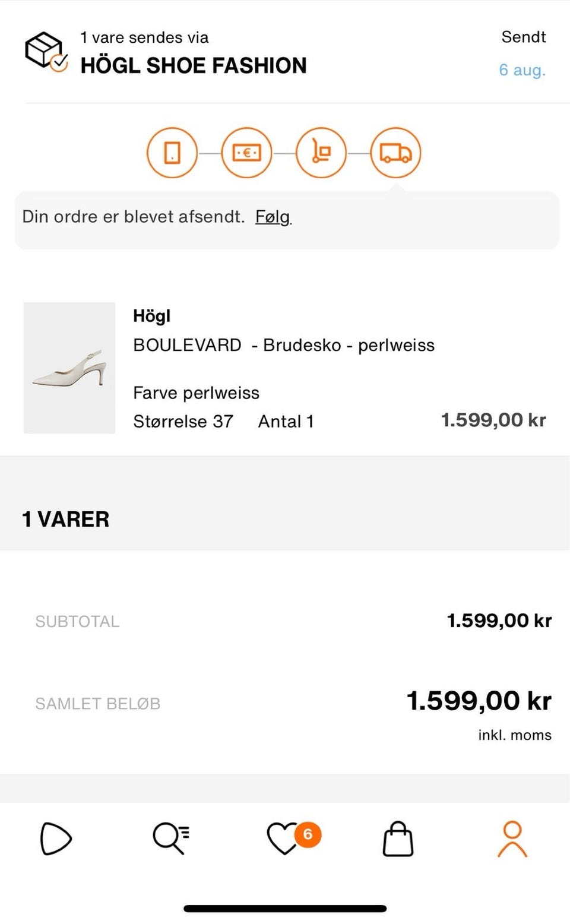Viewport: 570px width, 924px height.
Task: Tap the wishlist count badge
Action: (308, 834)
